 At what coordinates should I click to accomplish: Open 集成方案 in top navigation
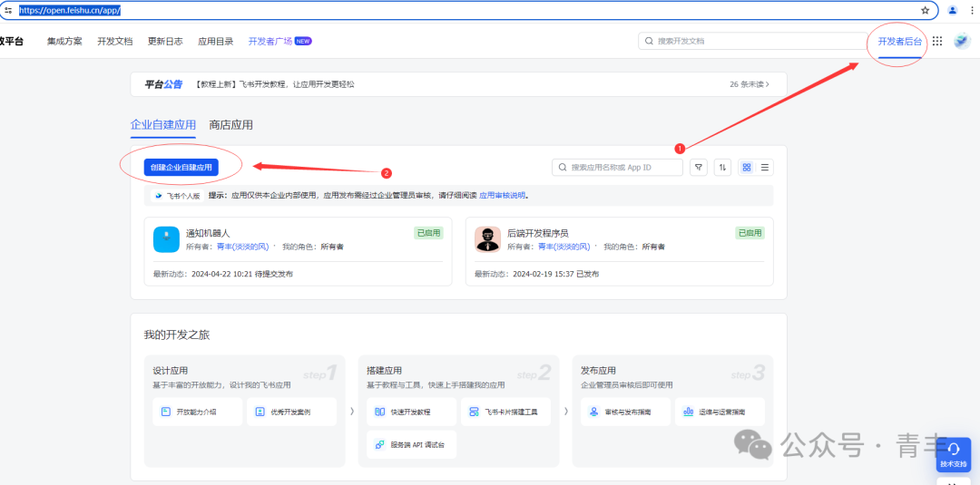tap(64, 41)
